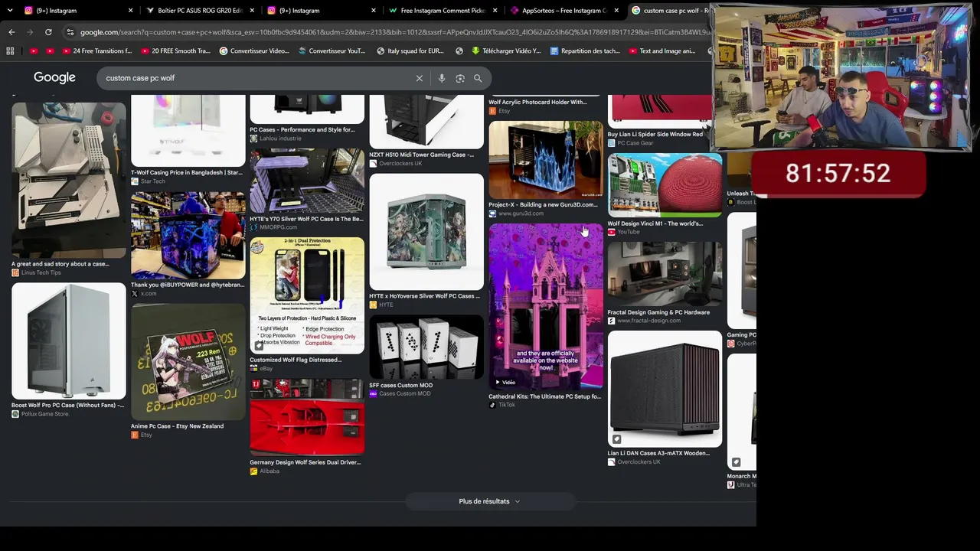Viewport: 980px width, 551px height.
Task: Open the SFF cases Custom MOD image
Action: [426, 347]
